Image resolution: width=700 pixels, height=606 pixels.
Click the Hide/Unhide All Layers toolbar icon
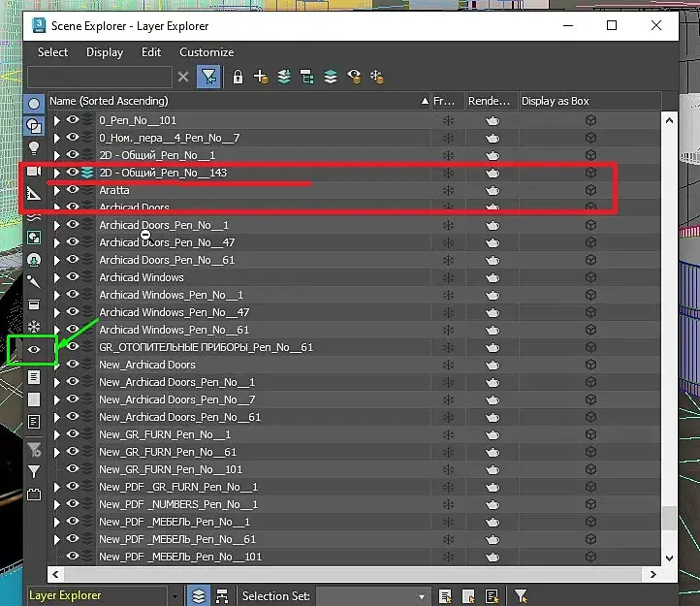click(354, 78)
